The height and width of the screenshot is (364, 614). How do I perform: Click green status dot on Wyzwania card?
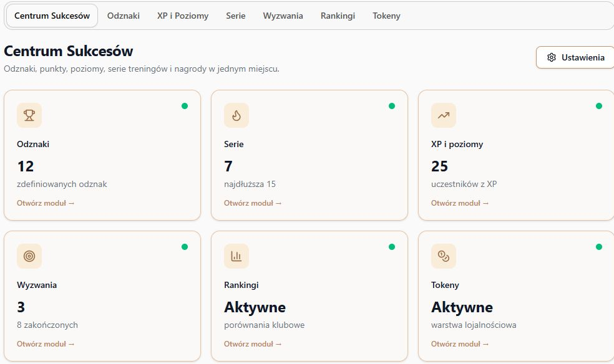[185, 247]
